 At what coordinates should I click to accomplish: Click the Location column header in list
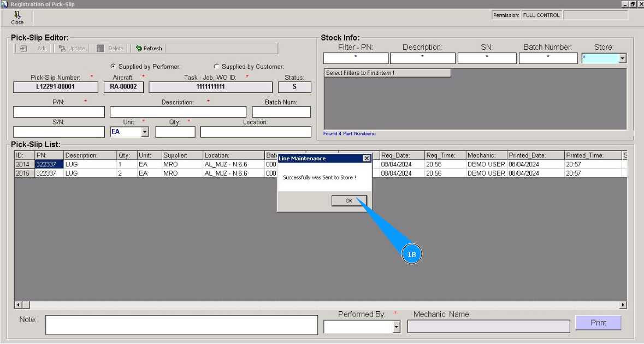click(x=234, y=155)
